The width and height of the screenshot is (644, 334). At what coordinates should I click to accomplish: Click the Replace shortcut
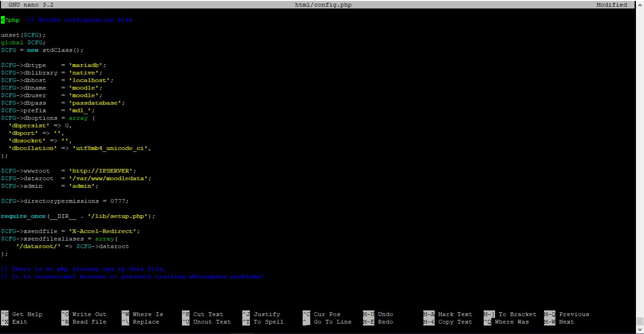146,322
